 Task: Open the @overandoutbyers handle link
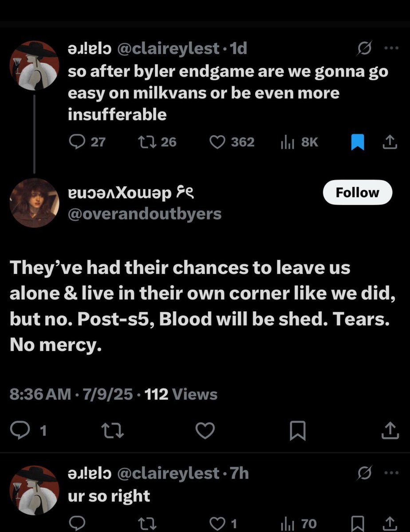tap(144, 214)
